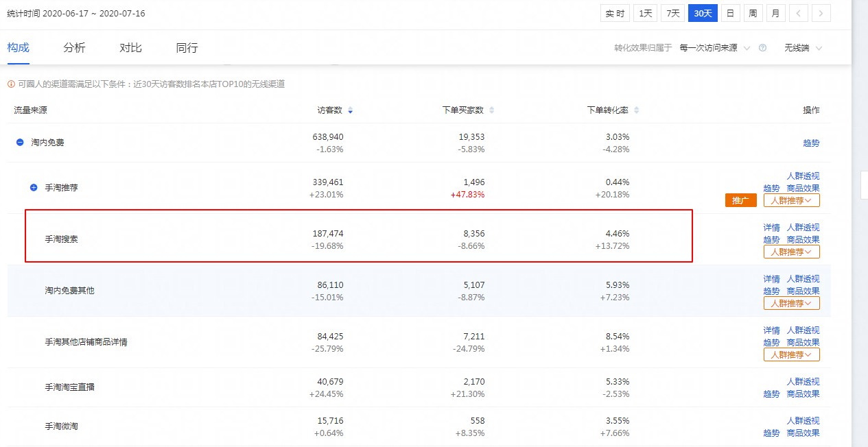Go to previous period arrow button

[799, 13]
